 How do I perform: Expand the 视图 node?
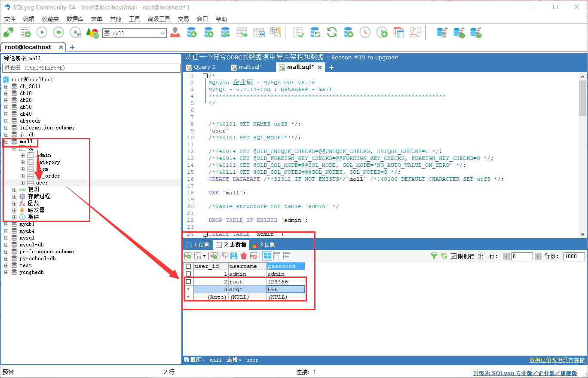coord(14,190)
